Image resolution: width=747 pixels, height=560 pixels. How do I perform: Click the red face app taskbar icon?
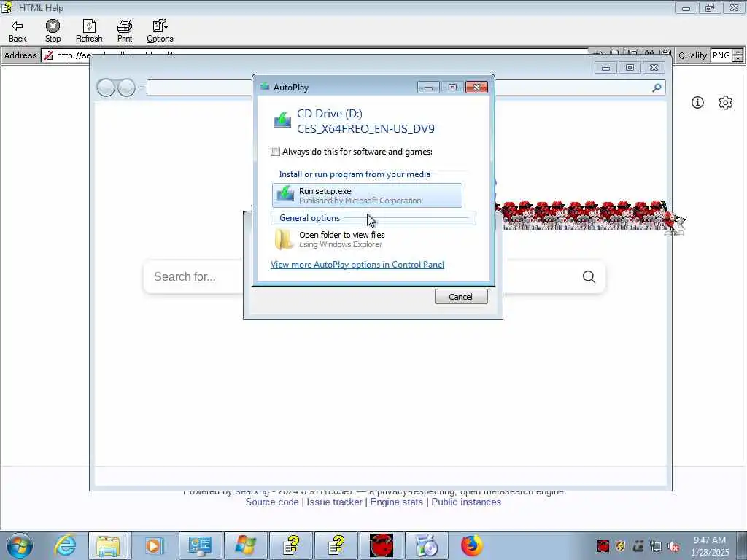point(381,545)
